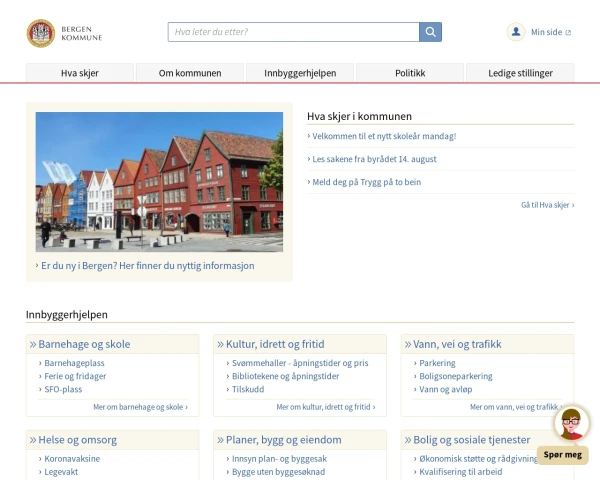Open Innsyn plan- og byggesak link
The width and height of the screenshot is (600, 480).
279,459
